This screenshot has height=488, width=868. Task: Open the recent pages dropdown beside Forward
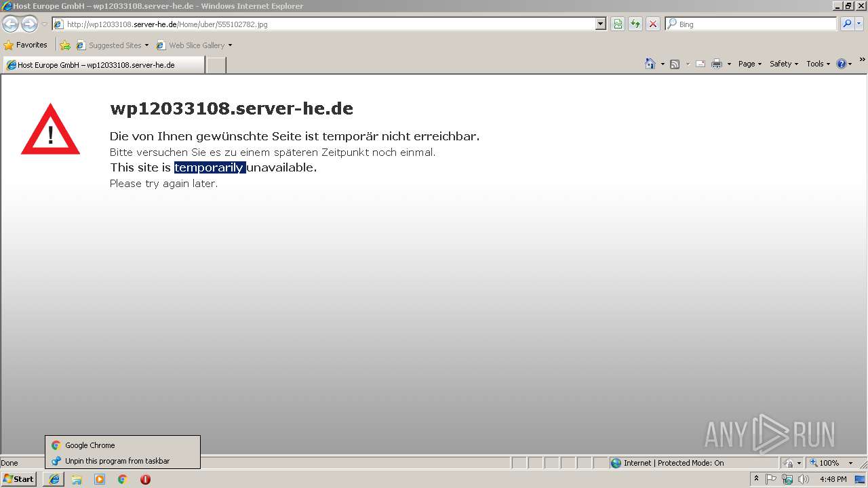(x=44, y=24)
